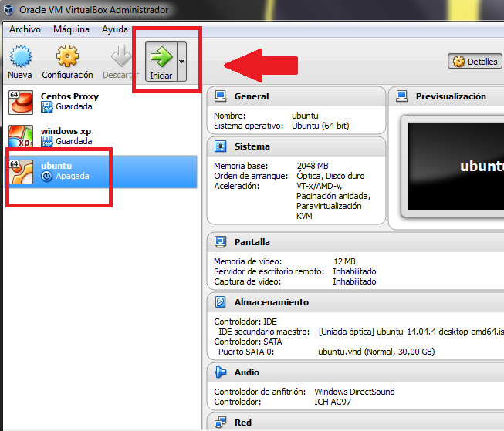The image size is (504, 431).
Task: Click the 'Windows DirectSound' host driver value
Action: pos(354,392)
